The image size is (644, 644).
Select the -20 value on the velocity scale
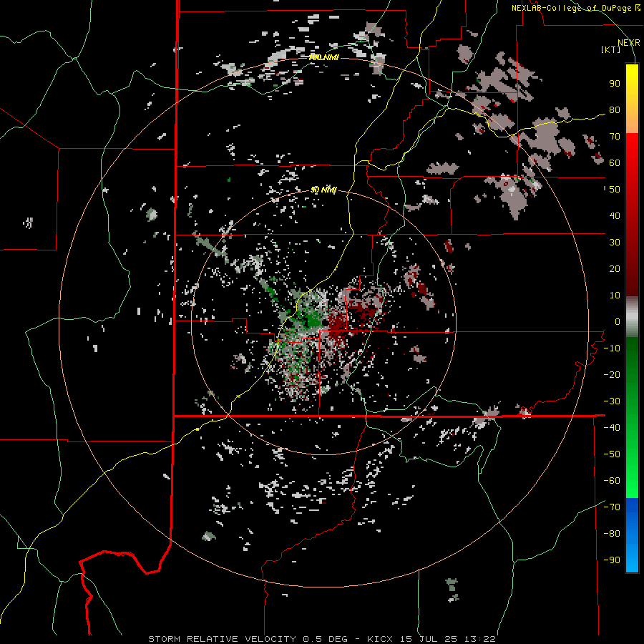(x=612, y=374)
